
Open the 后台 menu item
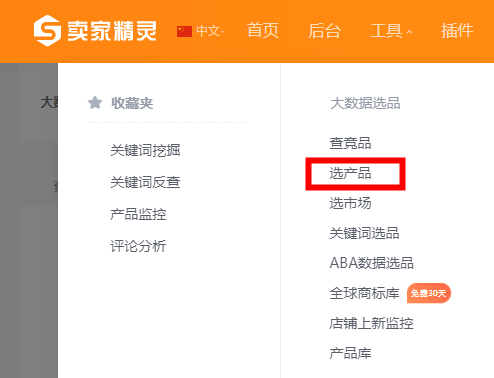click(x=324, y=31)
